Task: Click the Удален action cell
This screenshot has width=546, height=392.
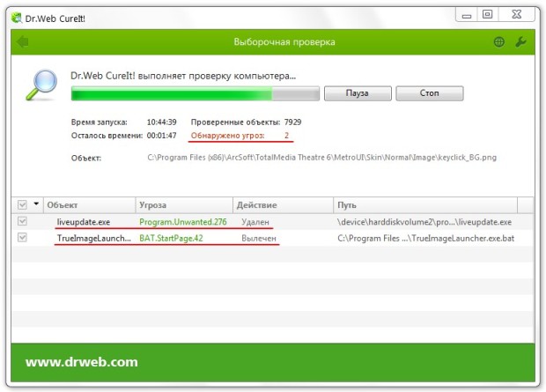Action: click(255, 222)
